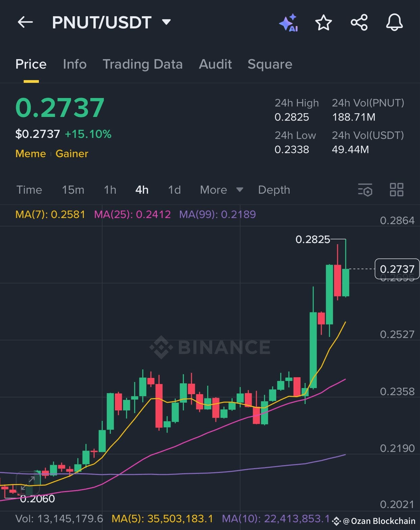This screenshot has height=530, width=420.
Task: Tap the $0.2737 dollar price
Action: coord(38,134)
